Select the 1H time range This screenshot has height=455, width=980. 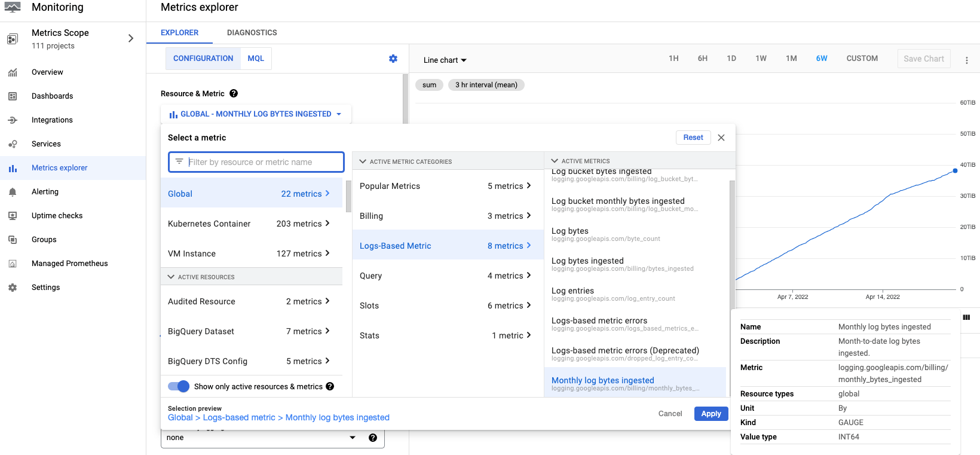(x=673, y=59)
